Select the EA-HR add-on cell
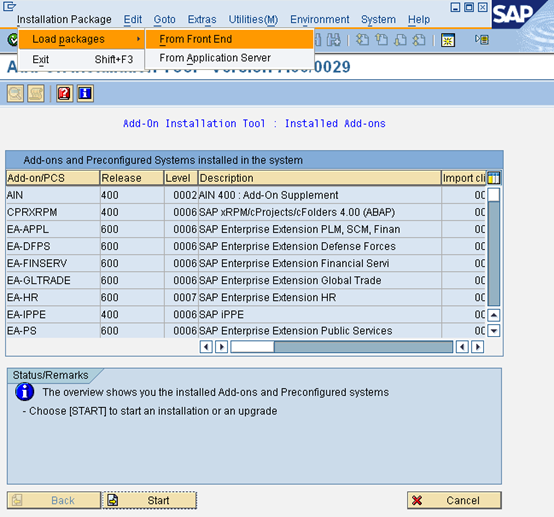 53,297
